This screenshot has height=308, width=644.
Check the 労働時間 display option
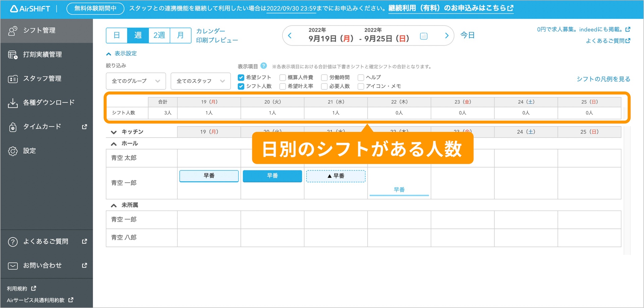tap(324, 77)
